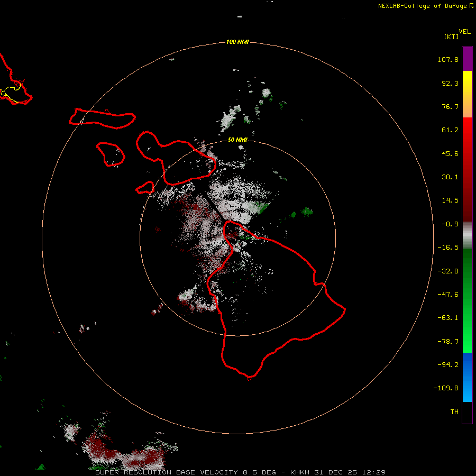This screenshot has width=476, height=476.
Task: Click the 100 NMI range ring label
Action: [237, 42]
